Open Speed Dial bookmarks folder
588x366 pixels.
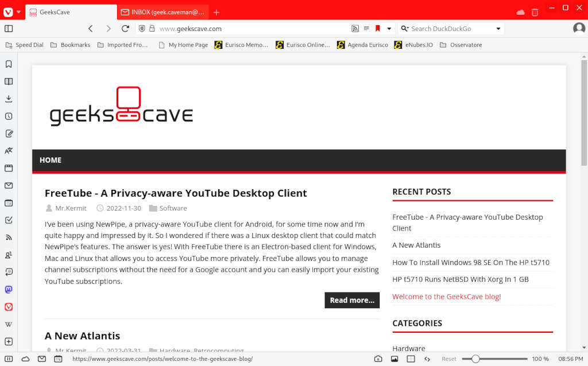point(24,45)
